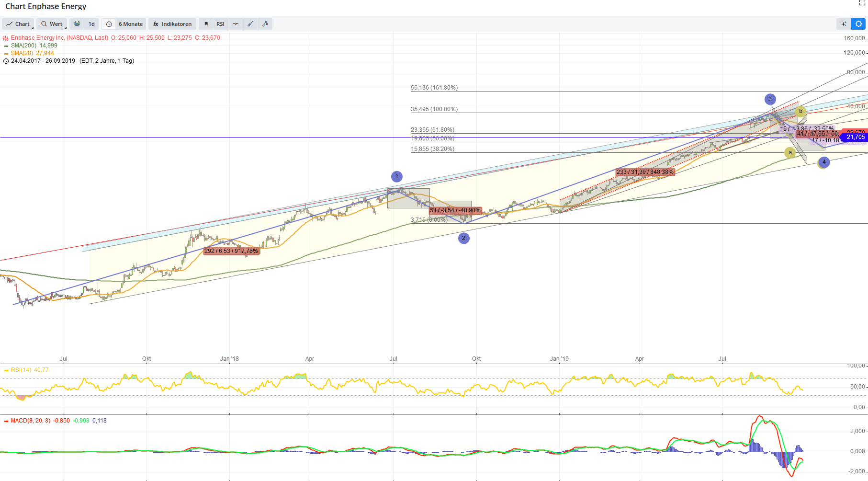Viewport: 868px width, 481px height.
Task: Click the orange SMA(28) color swatch
Action: [x=6, y=54]
